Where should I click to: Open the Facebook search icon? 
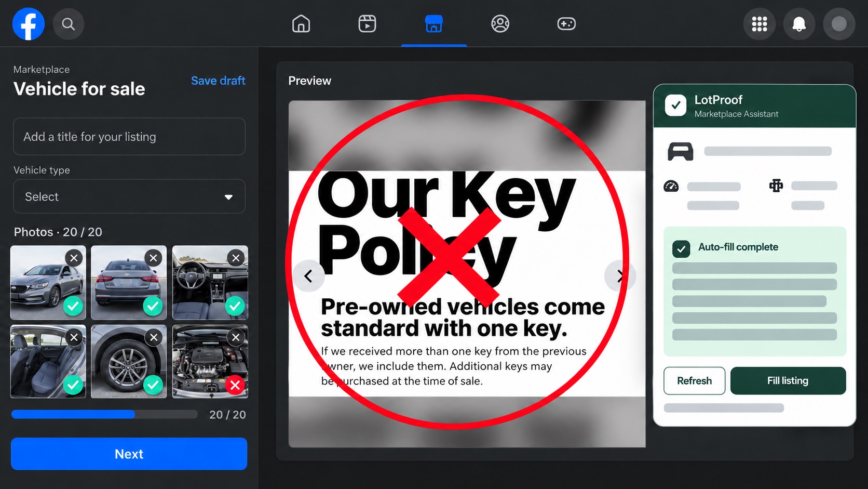click(x=69, y=24)
